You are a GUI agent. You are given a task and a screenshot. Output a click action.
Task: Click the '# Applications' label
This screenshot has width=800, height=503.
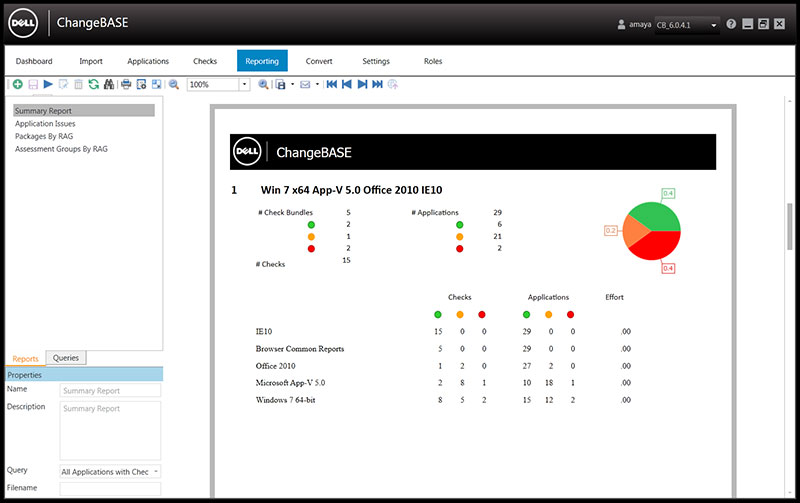tap(435, 213)
